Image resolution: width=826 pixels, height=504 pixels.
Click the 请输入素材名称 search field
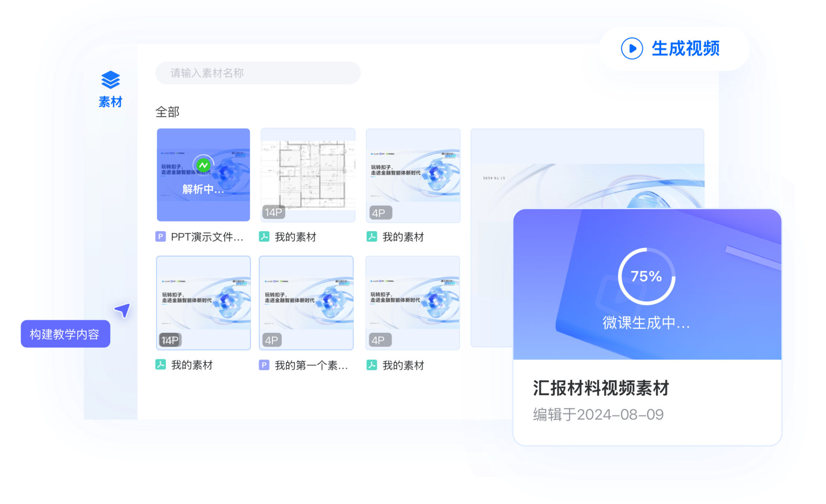(x=257, y=73)
